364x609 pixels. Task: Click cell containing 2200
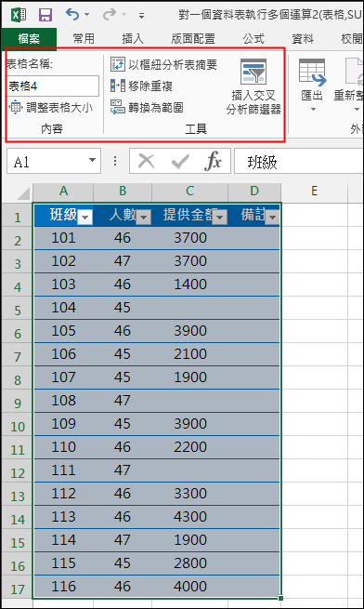point(190,447)
